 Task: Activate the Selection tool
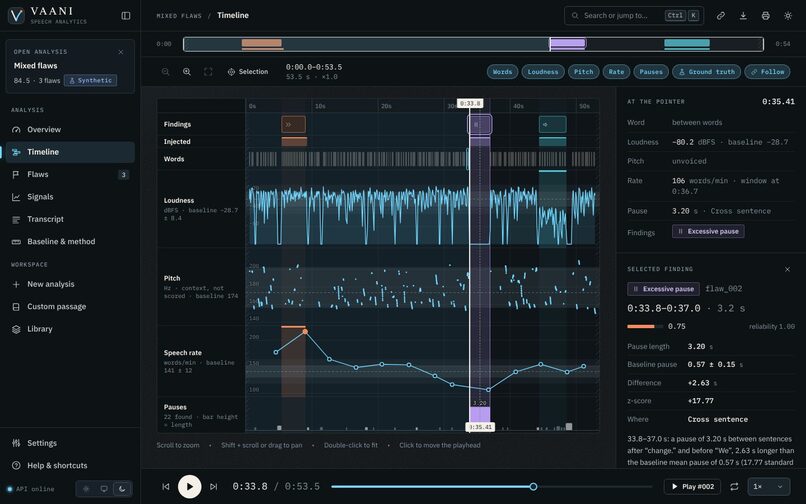[x=248, y=72]
